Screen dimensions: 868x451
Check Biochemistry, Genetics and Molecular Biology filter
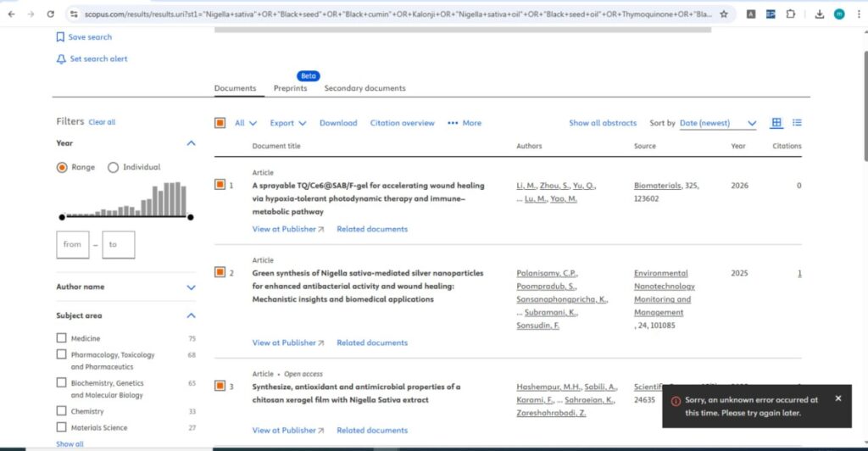pyautogui.click(x=61, y=382)
